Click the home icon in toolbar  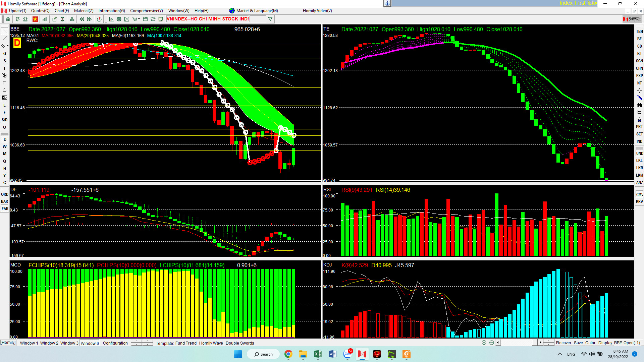click(8, 19)
